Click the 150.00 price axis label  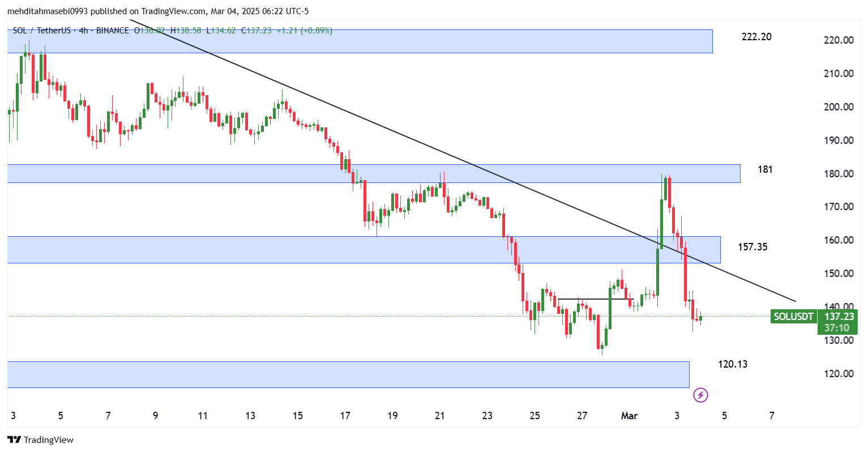coord(839,274)
